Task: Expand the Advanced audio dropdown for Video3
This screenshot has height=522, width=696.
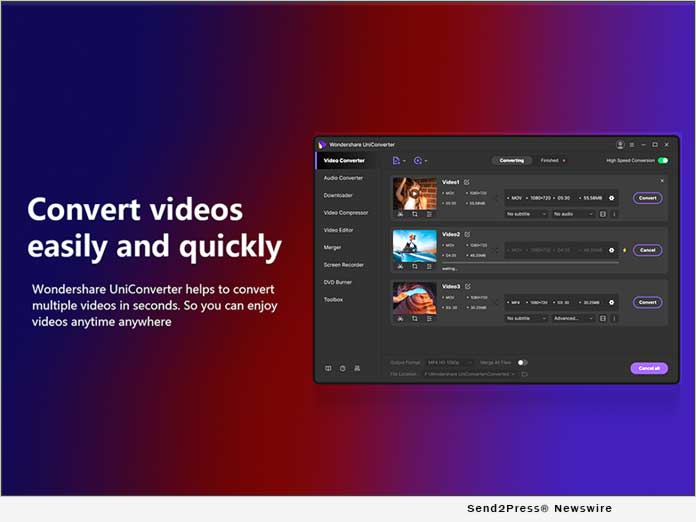Action: (x=573, y=318)
